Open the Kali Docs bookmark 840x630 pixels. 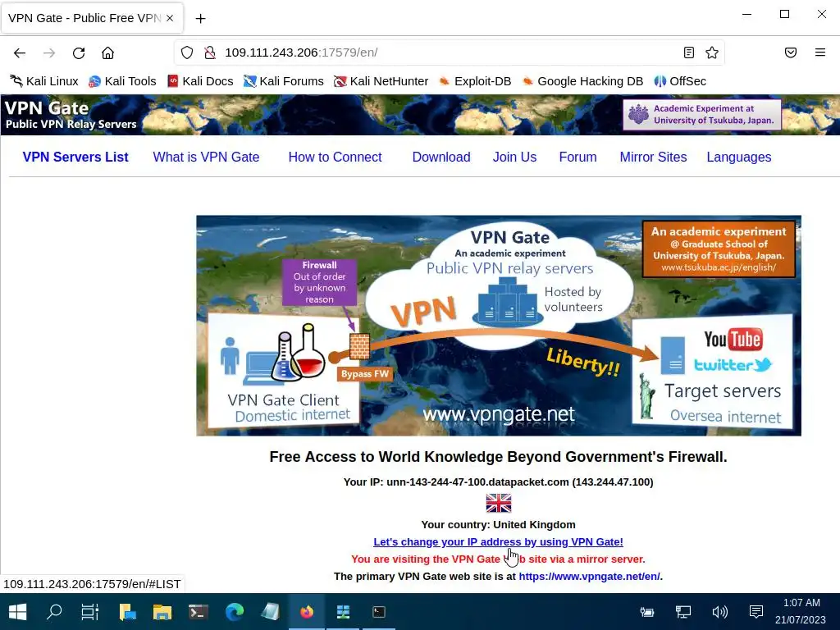pos(200,81)
